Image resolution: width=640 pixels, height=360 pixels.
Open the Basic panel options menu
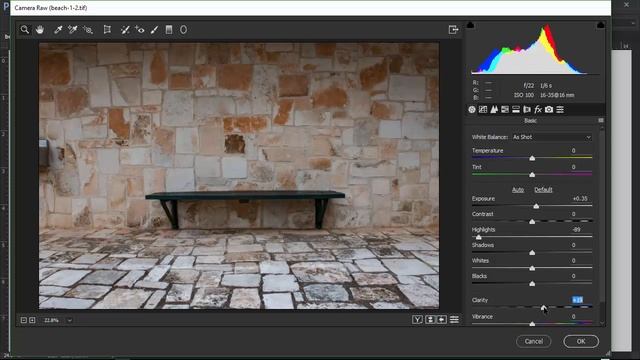tap(601, 120)
